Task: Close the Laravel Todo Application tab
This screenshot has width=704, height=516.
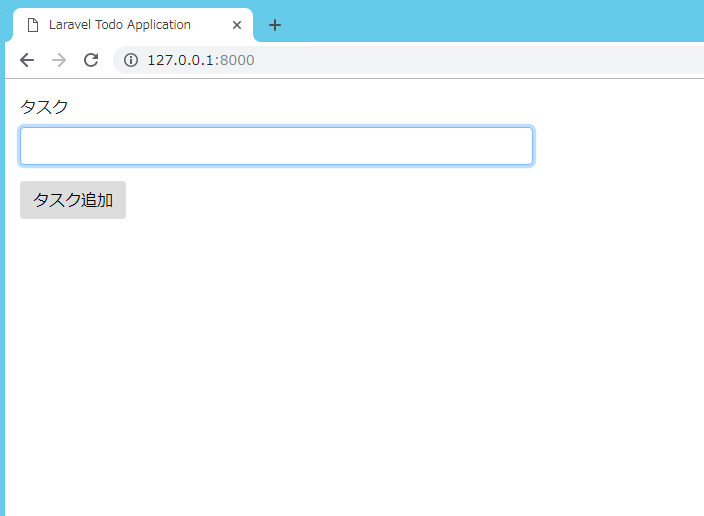Action: [x=237, y=25]
